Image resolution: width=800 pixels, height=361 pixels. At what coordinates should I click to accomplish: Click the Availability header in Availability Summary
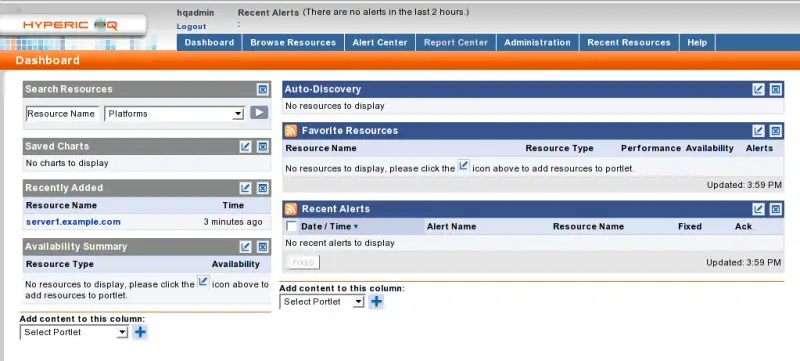(236, 264)
